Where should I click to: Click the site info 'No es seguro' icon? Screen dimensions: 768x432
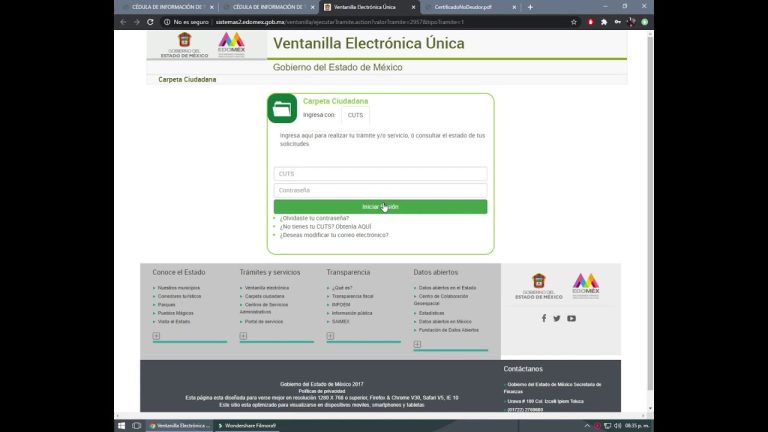[x=167, y=22]
